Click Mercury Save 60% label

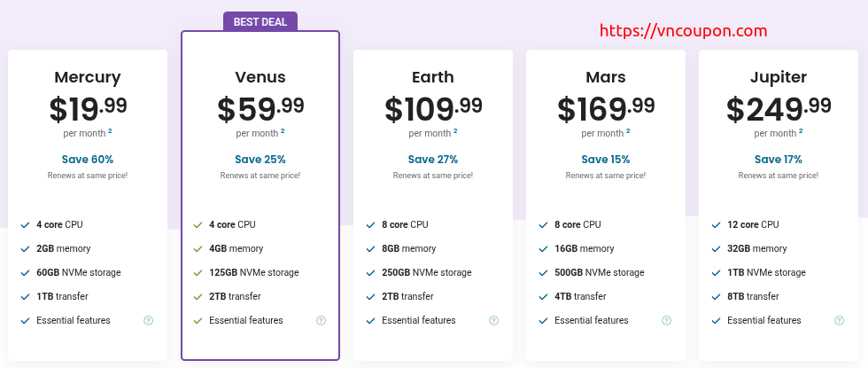[x=88, y=160]
